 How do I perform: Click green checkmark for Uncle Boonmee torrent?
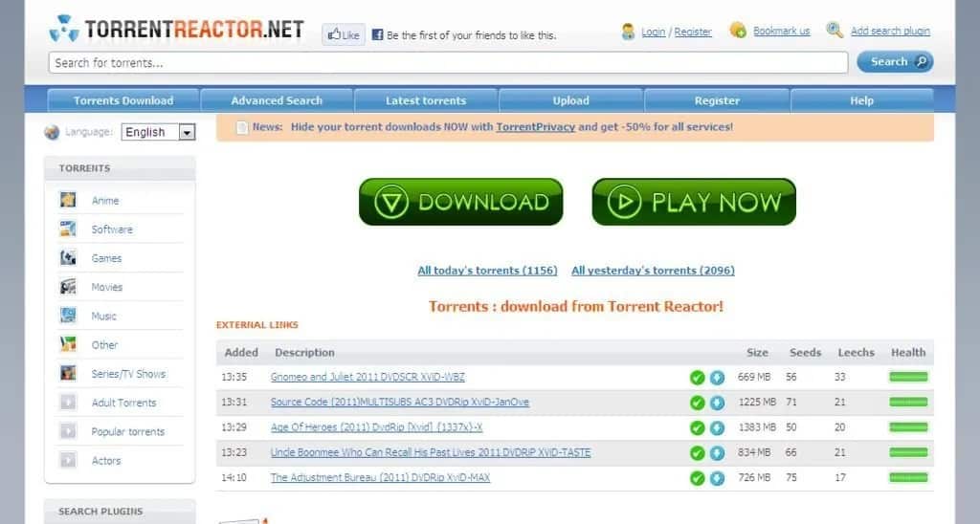pyautogui.click(x=698, y=453)
